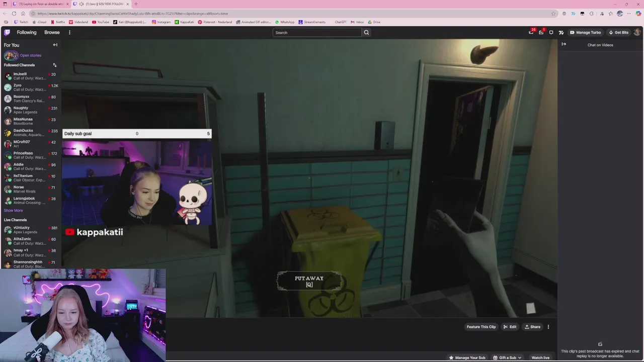Open the Netflix bookmark
Image resolution: width=644 pixels, height=362 pixels.
tap(57, 22)
